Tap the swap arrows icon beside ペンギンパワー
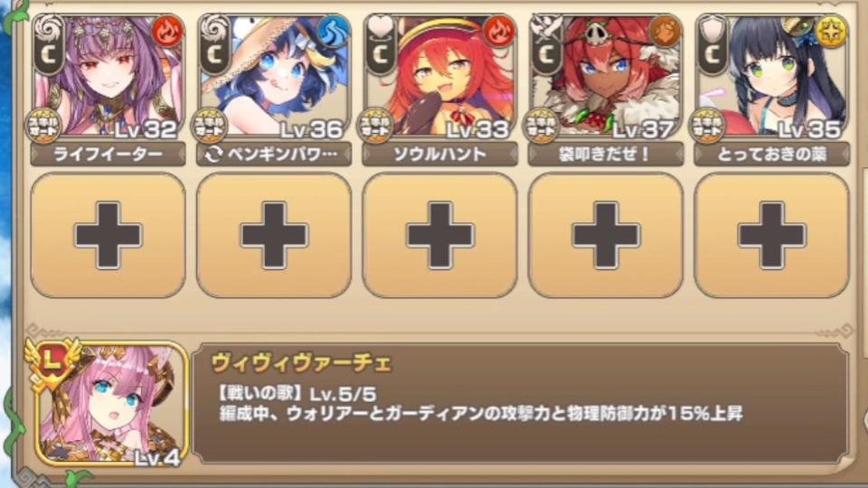This screenshot has height=488, width=868. coord(213,155)
